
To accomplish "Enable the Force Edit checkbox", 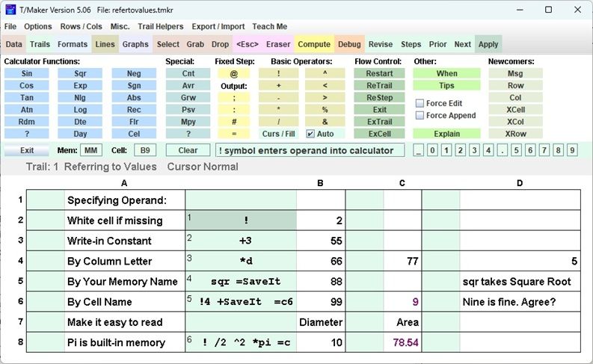I will (420, 103).
